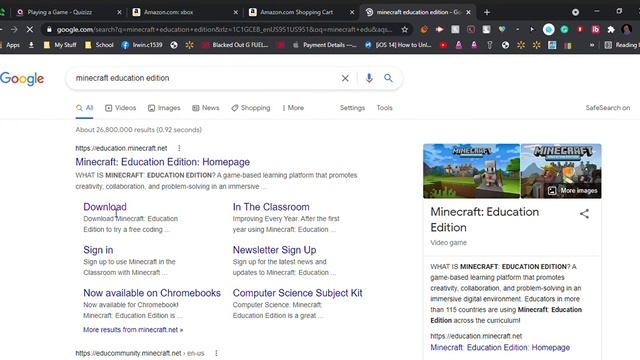The width and height of the screenshot is (640, 360).
Task: Go forward using the browser arrow
Action: [x=14, y=29]
